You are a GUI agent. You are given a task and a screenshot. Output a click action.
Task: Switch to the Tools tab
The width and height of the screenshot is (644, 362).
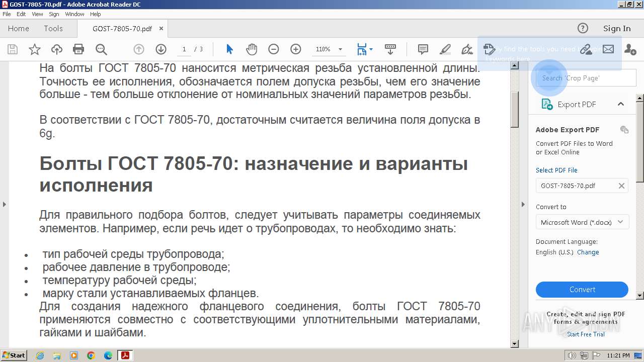coord(53,29)
